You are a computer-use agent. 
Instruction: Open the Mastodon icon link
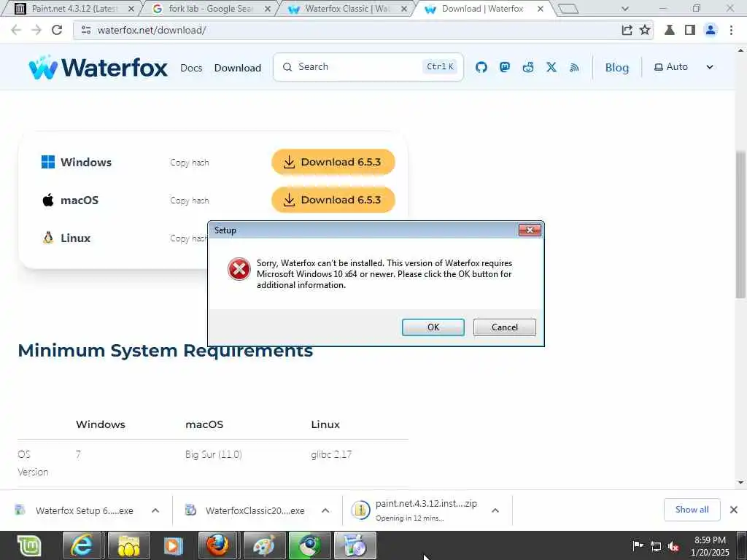[505, 67]
